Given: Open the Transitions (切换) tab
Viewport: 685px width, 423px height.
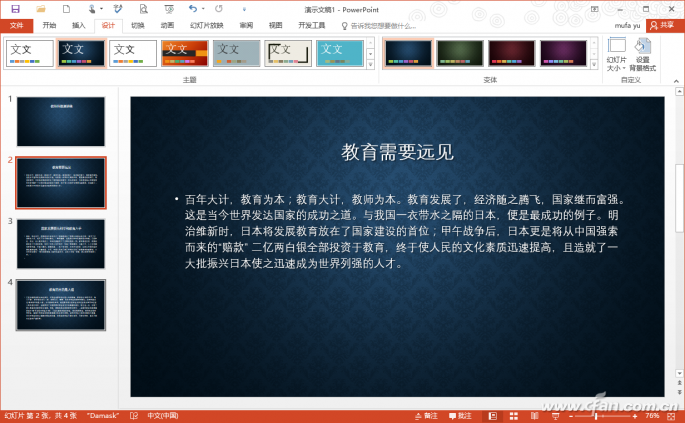Looking at the screenshot, I should [137, 25].
